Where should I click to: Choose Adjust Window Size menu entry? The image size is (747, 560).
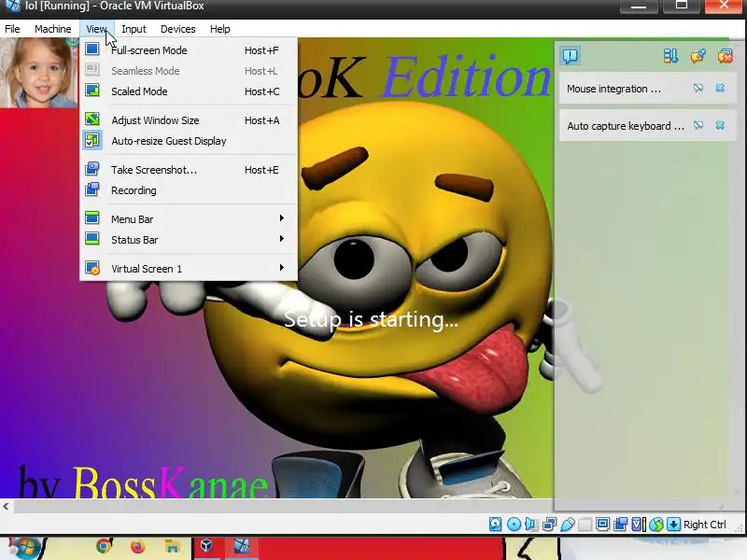[x=189, y=120]
